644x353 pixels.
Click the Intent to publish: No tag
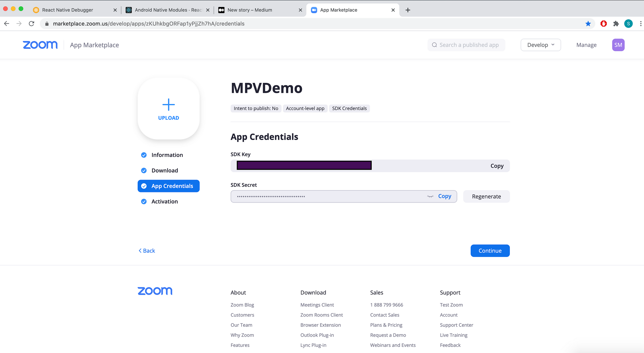pyautogui.click(x=256, y=108)
